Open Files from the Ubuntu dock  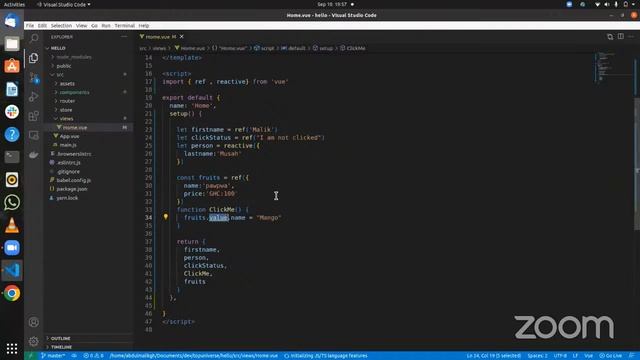tap(12, 43)
